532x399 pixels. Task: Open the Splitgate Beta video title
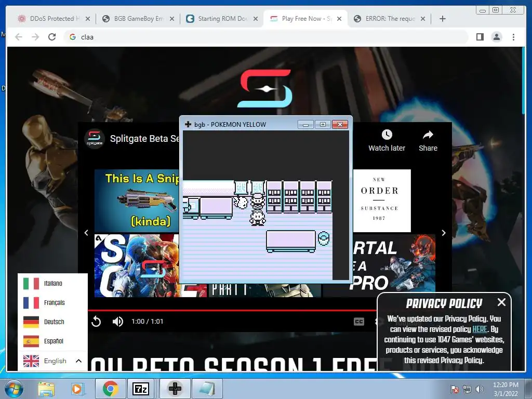point(144,139)
